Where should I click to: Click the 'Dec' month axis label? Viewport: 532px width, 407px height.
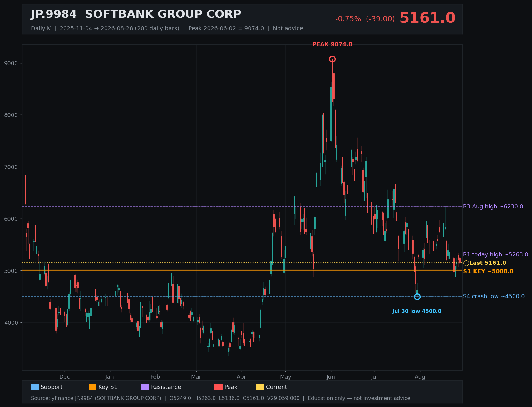coord(65,377)
